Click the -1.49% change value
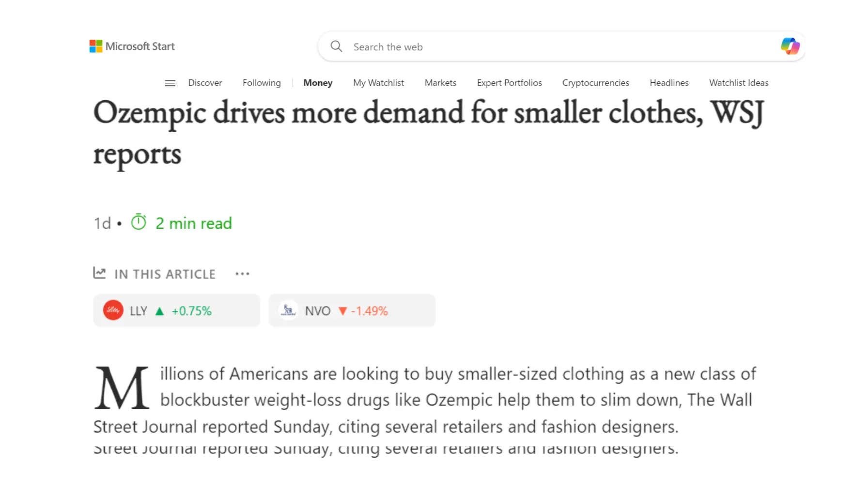Screen dimensions: 868x496 [369, 311]
